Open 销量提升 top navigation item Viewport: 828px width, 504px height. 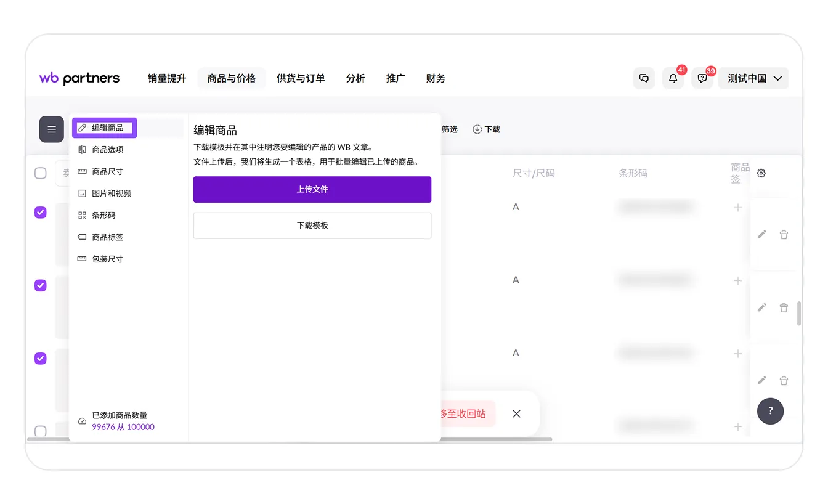pyautogui.click(x=167, y=78)
